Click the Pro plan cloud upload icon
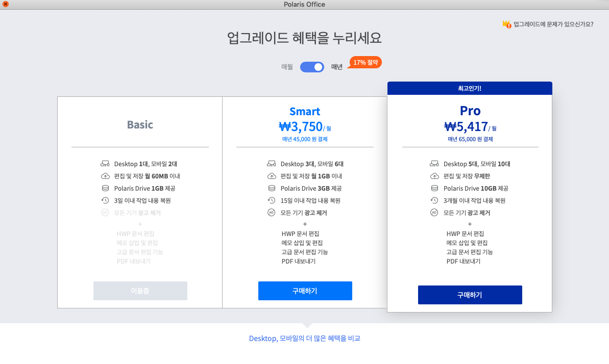This screenshot has width=609, height=364. 434,176
